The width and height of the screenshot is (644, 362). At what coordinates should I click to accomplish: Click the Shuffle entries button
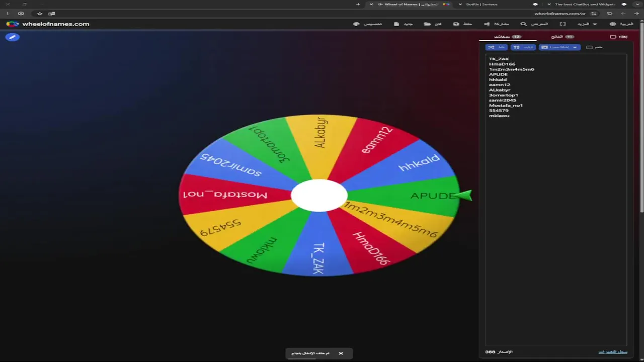[x=496, y=47]
